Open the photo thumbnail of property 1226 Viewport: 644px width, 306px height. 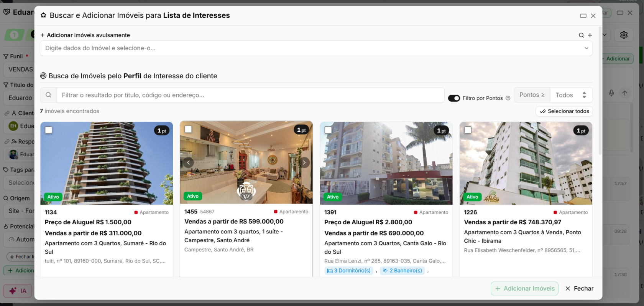pyautogui.click(x=526, y=163)
